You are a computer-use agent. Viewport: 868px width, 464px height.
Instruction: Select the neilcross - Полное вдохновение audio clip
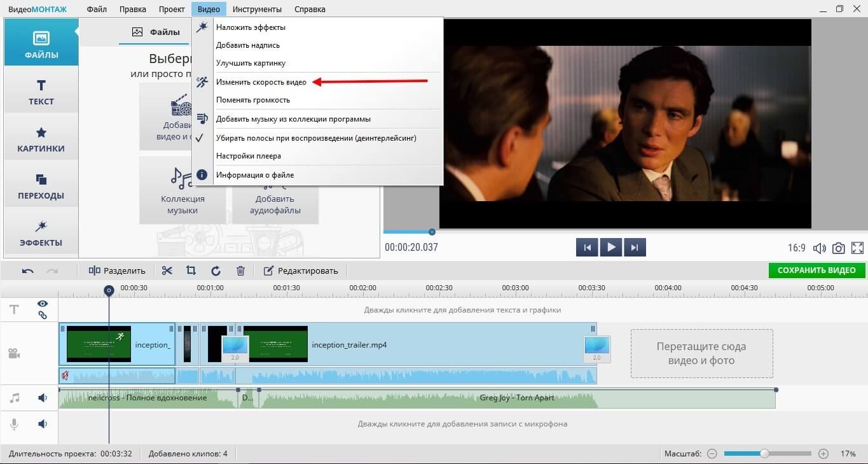[148, 398]
